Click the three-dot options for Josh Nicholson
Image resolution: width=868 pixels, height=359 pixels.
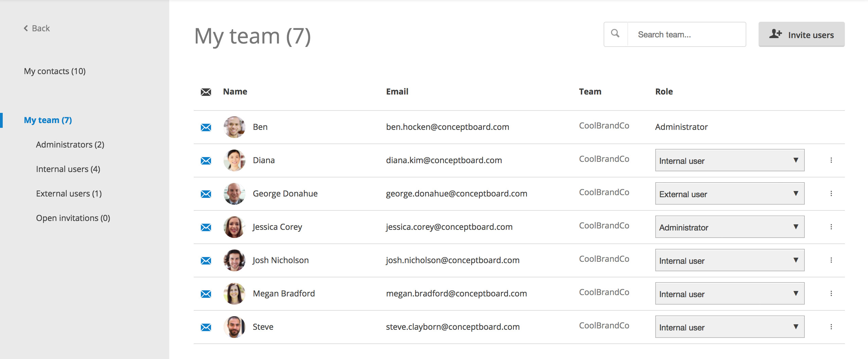click(x=831, y=260)
